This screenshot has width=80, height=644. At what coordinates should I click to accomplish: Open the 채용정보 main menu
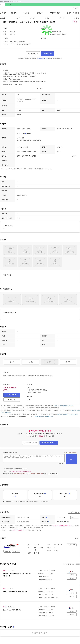[13, 13]
